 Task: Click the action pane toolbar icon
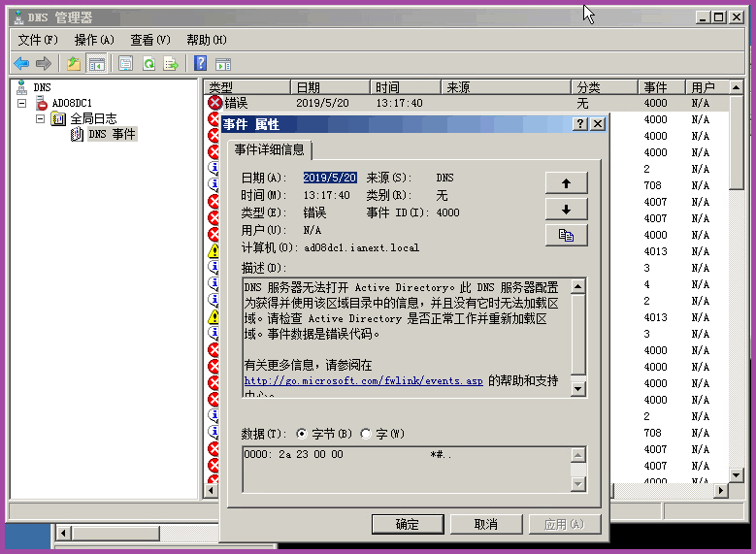(223, 63)
